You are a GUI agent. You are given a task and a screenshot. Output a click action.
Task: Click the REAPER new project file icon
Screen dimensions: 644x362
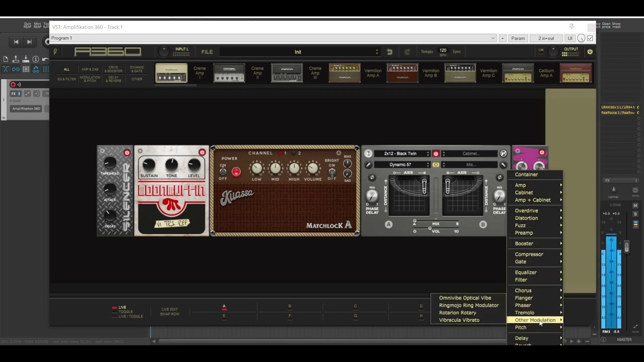6,59
